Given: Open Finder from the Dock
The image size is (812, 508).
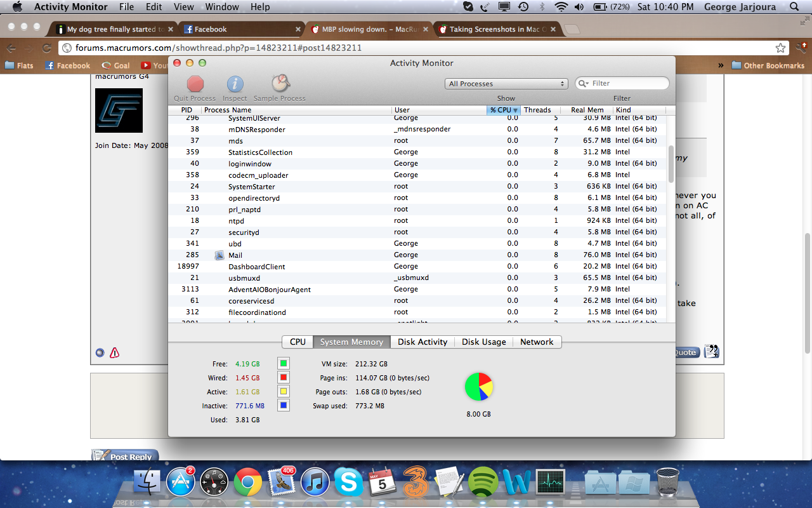Looking at the screenshot, I should point(148,483).
